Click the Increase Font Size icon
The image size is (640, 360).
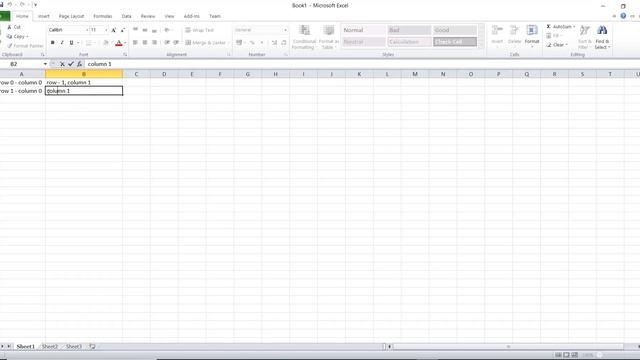pyautogui.click(x=114, y=30)
